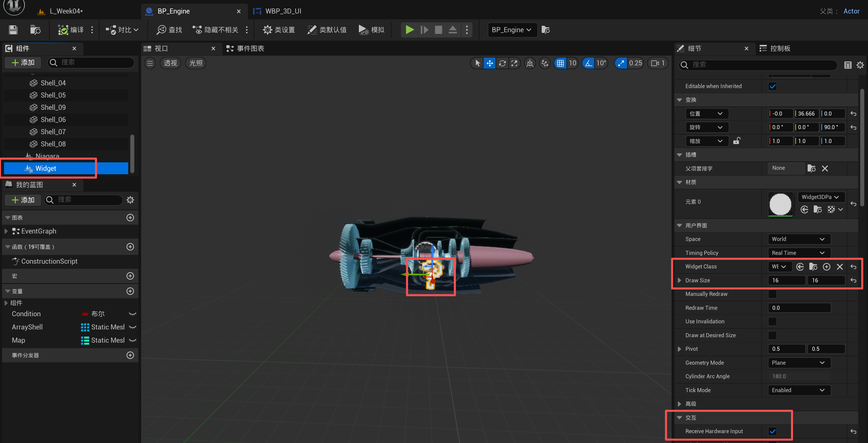Open the Space dropdown set to World
The height and width of the screenshot is (443, 868).
799,239
